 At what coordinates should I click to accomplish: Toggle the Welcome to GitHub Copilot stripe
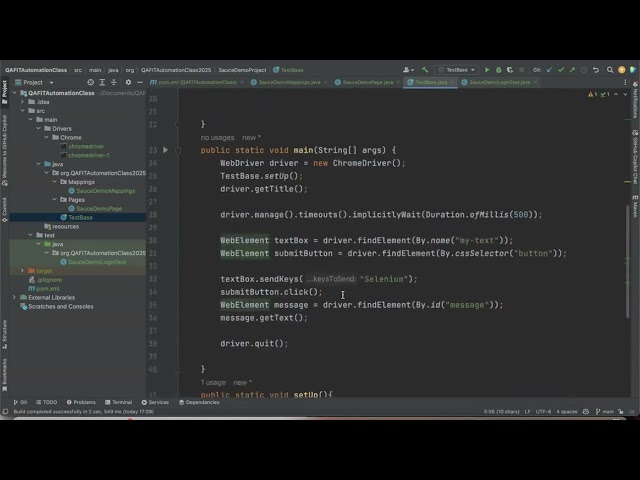(4, 151)
